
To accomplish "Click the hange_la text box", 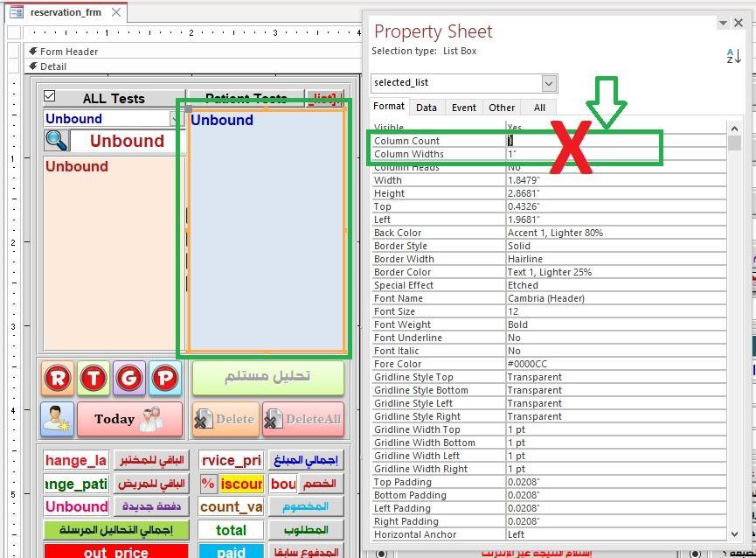I will tap(76, 461).
